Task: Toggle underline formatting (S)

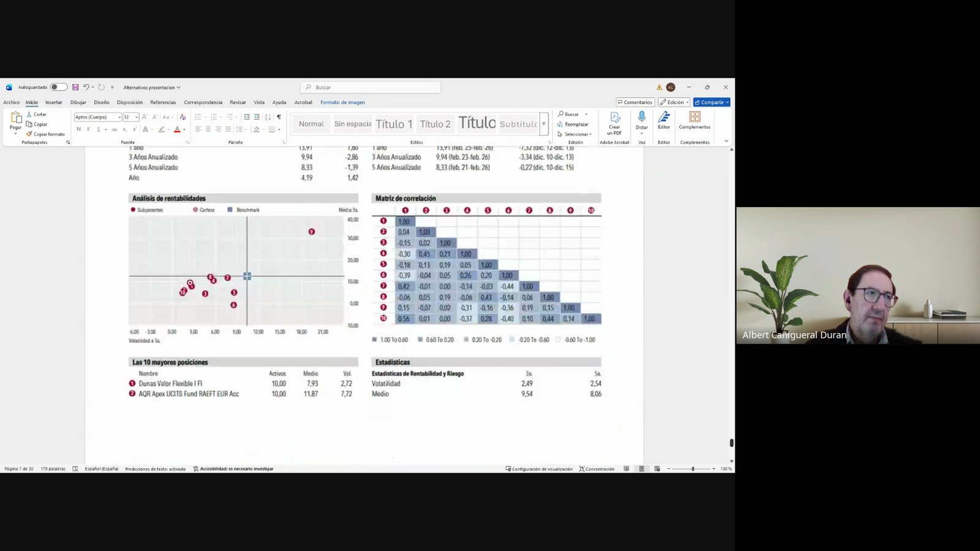Action: [98, 129]
